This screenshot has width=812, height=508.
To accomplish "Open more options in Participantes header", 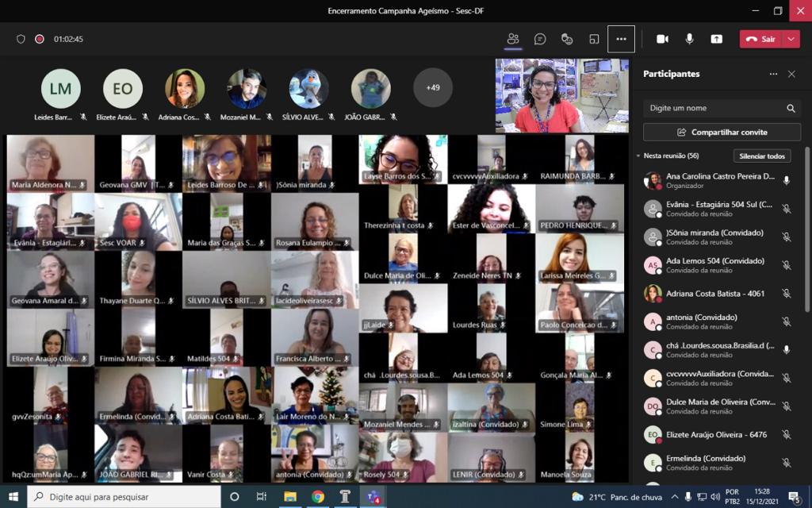I will coord(773,74).
